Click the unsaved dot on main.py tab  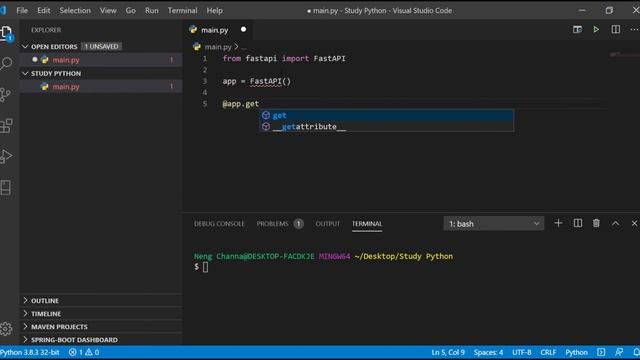click(x=243, y=29)
